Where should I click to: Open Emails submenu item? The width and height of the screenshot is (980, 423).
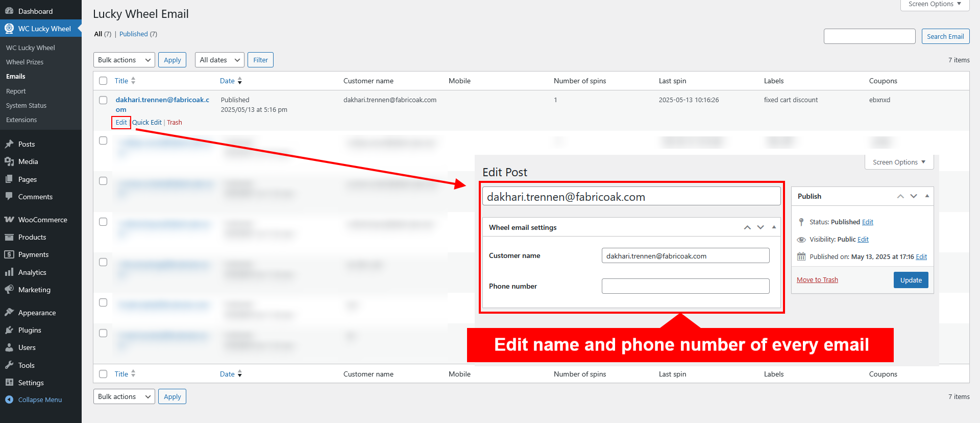(16, 76)
